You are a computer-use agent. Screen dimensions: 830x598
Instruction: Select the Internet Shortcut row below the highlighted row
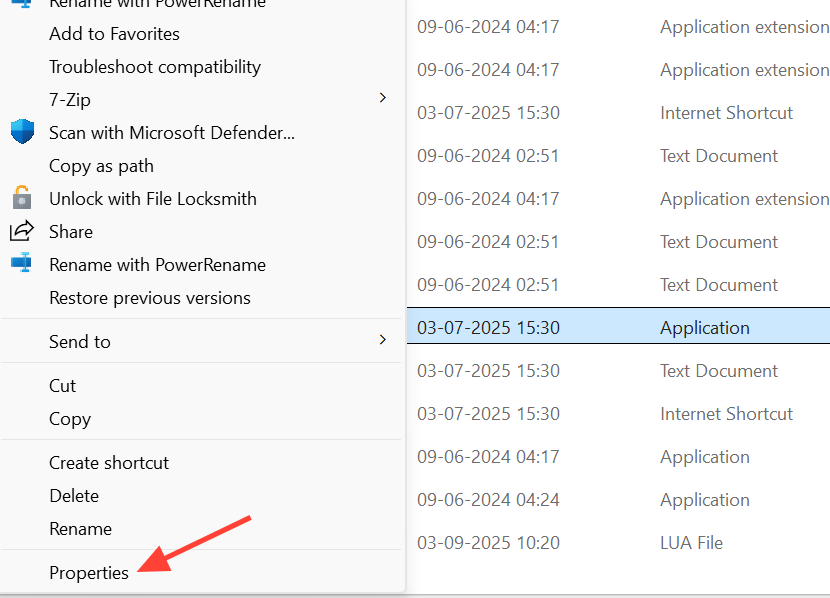(618, 413)
